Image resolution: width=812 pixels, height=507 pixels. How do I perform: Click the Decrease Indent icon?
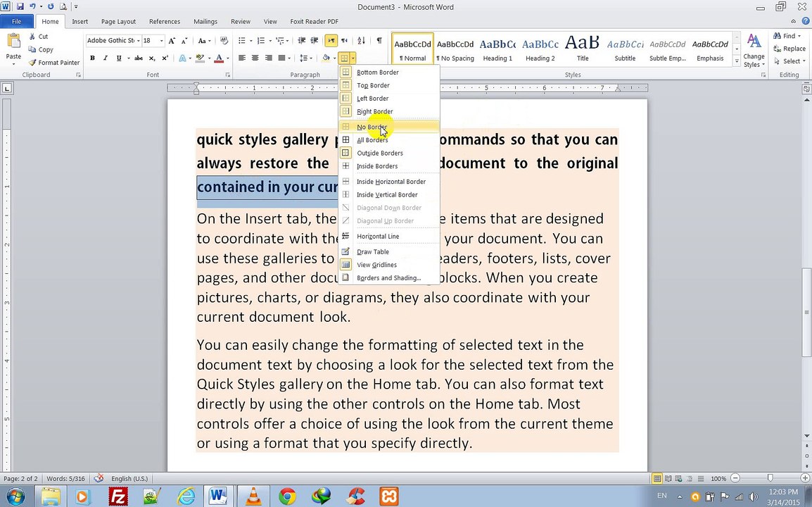(x=301, y=40)
